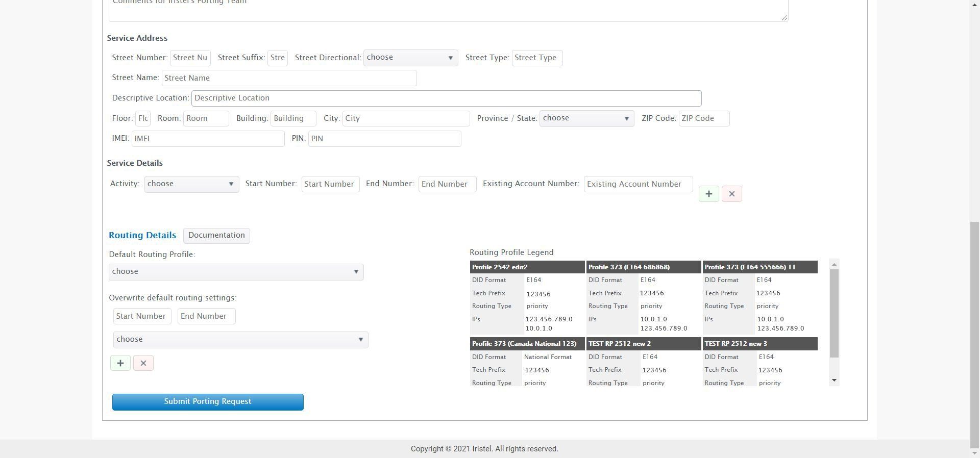
Task: Focus the Street Name input field
Action: pyautogui.click(x=289, y=78)
